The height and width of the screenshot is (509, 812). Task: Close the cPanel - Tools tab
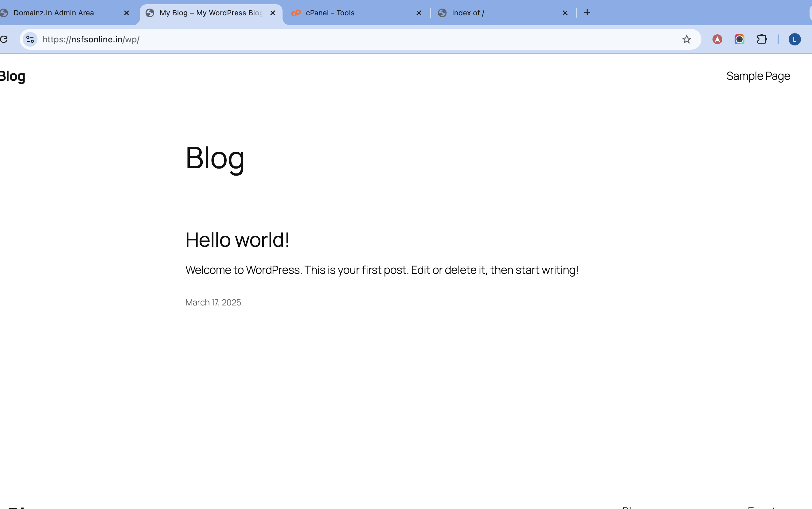419,13
